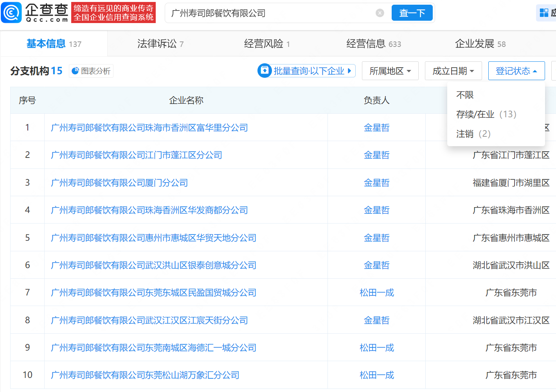Open 东莞松山湖万象汇分公司 branch link
The image size is (556, 392).
pos(145,375)
